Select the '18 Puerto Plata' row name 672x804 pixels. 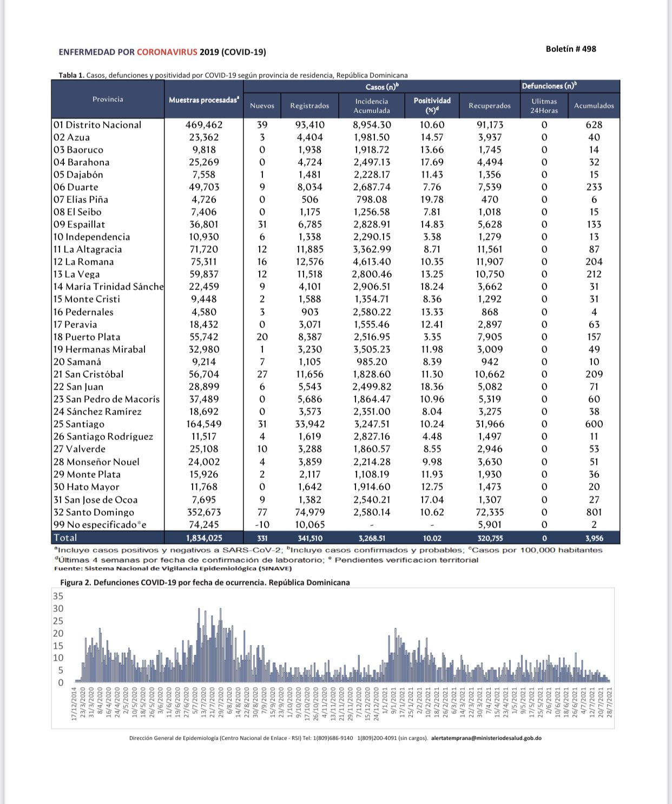point(87,337)
